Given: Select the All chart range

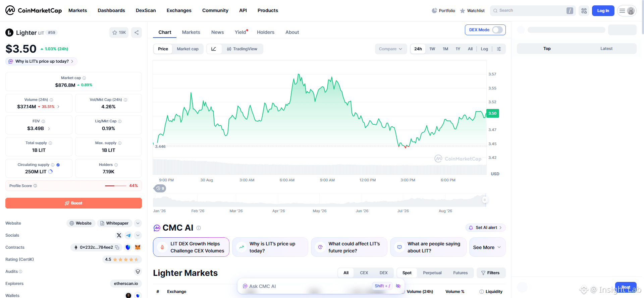Looking at the screenshot, I should pos(470,49).
